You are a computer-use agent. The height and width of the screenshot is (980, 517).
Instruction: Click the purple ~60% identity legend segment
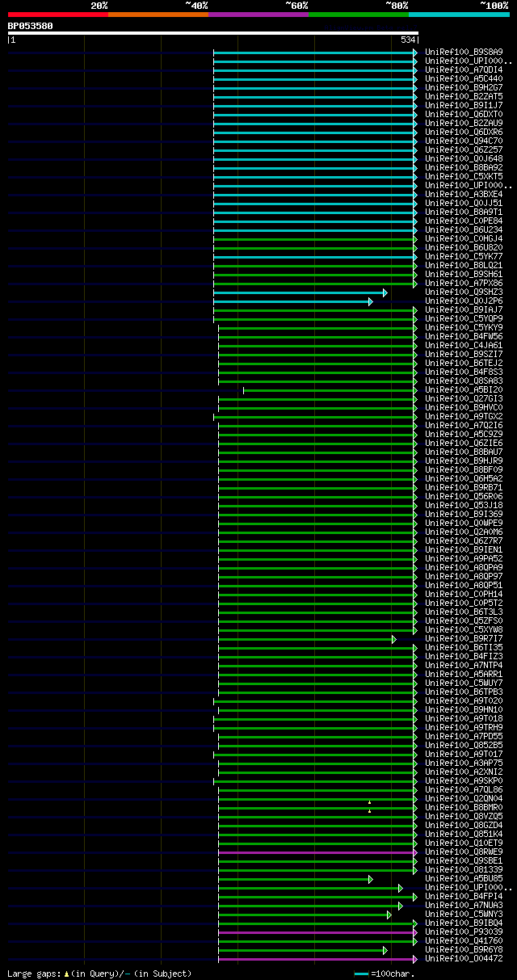pyautogui.click(x=258, y=14)
